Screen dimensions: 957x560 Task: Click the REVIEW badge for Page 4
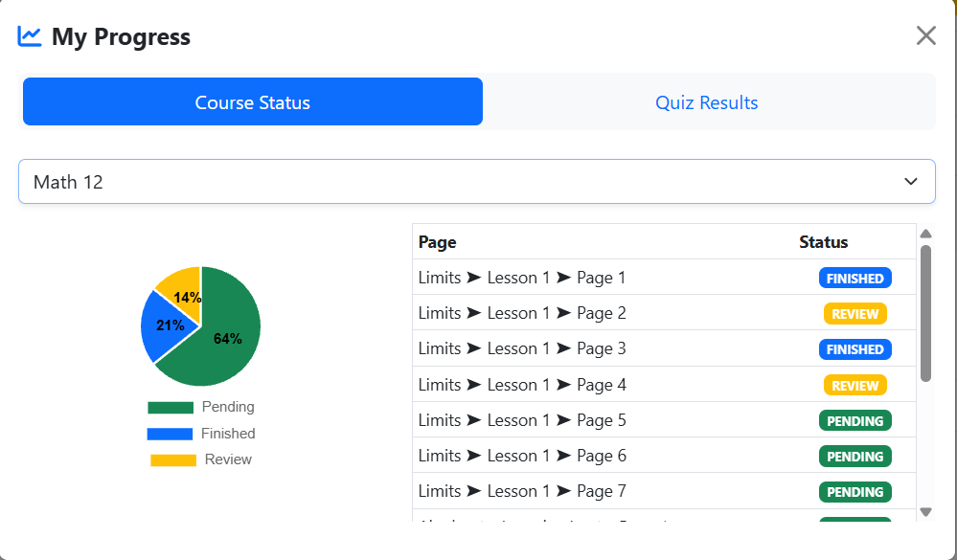tap(854, 385)
